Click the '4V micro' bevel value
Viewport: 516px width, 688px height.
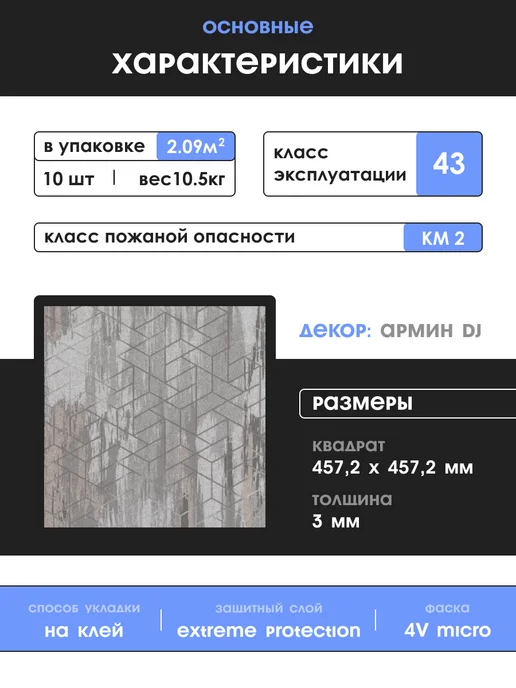(448, 631)
